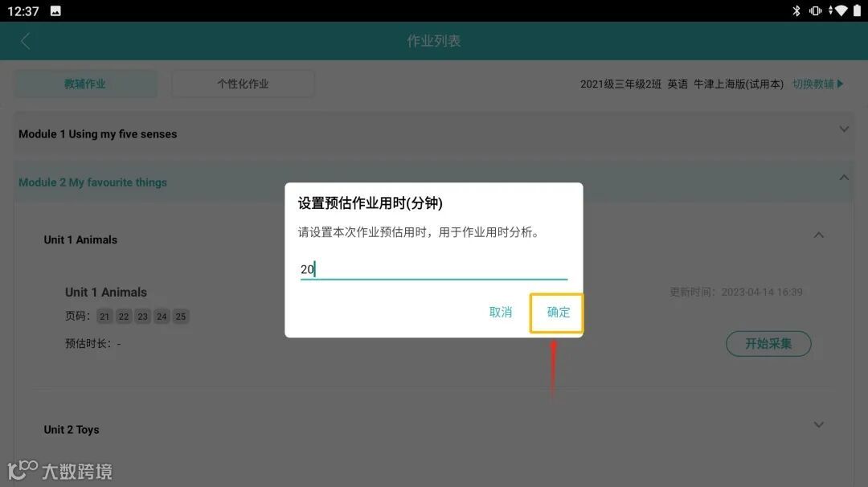Tap the battery status icon
This screenshot has width=868, height=487.
[x=857, y=10]
